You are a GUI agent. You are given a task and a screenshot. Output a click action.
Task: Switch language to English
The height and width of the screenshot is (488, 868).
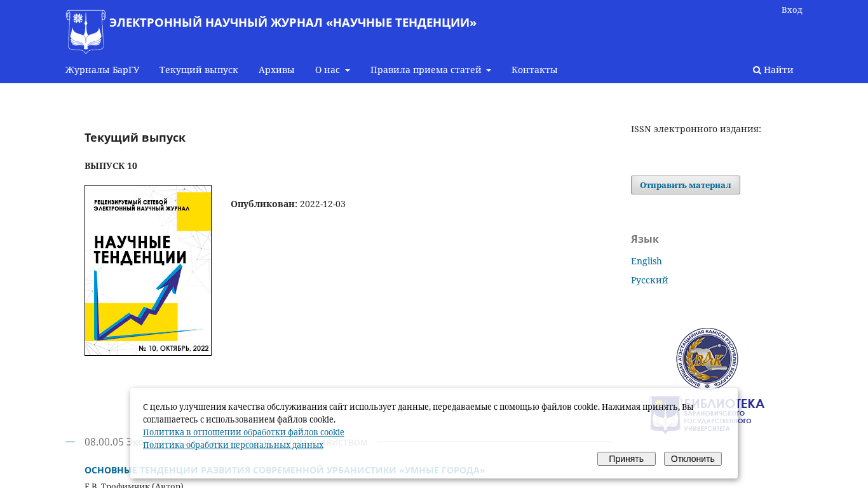[x=646, y=261]
